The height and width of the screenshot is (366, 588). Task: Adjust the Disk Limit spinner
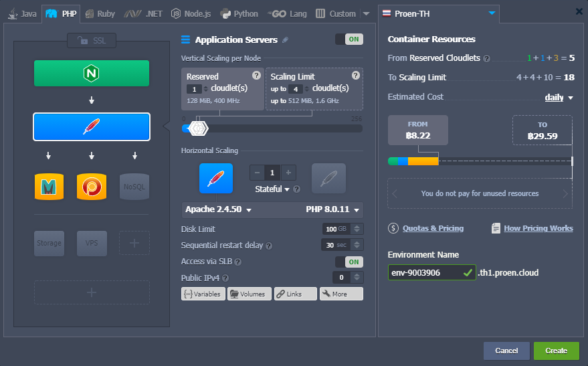357,229
